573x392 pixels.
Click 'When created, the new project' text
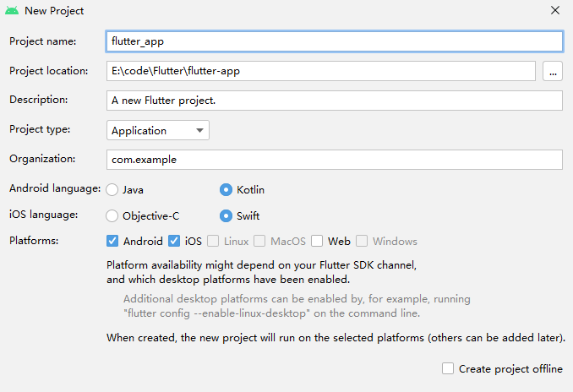pos(336,338)
